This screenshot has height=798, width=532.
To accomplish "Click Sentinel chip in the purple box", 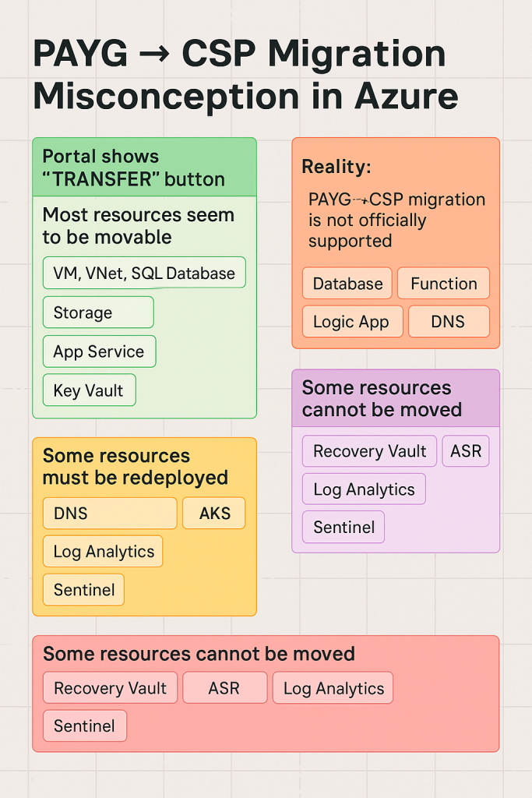I will point(344,527).
